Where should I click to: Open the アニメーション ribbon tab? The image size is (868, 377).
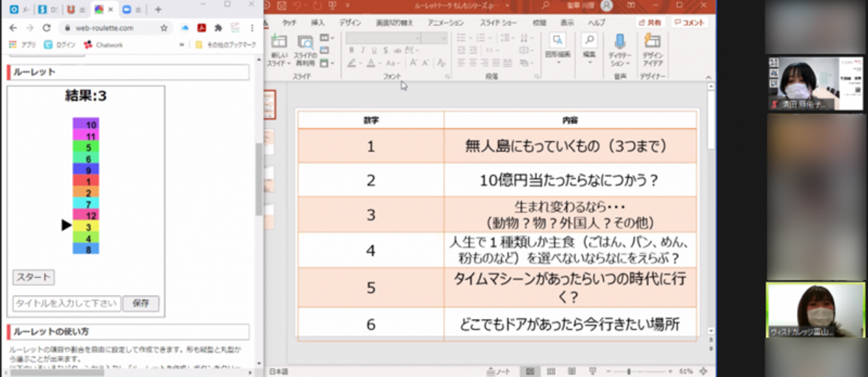(x=445, y=22)
